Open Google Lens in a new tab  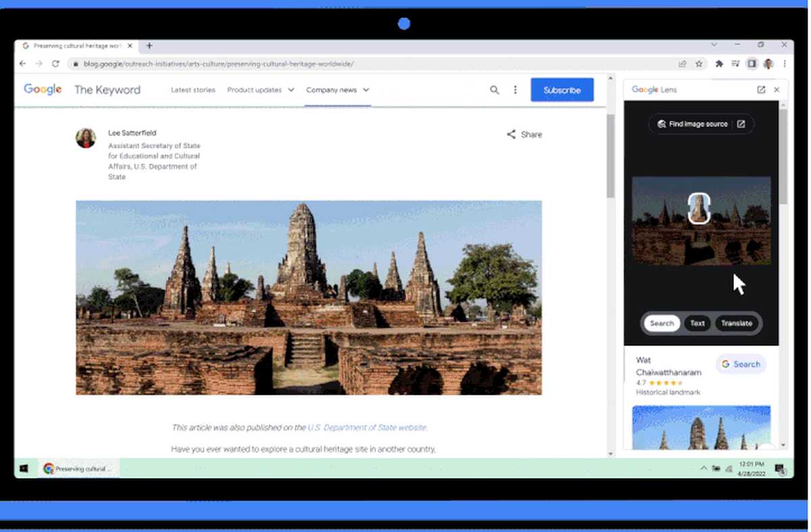tap(761, 90)
